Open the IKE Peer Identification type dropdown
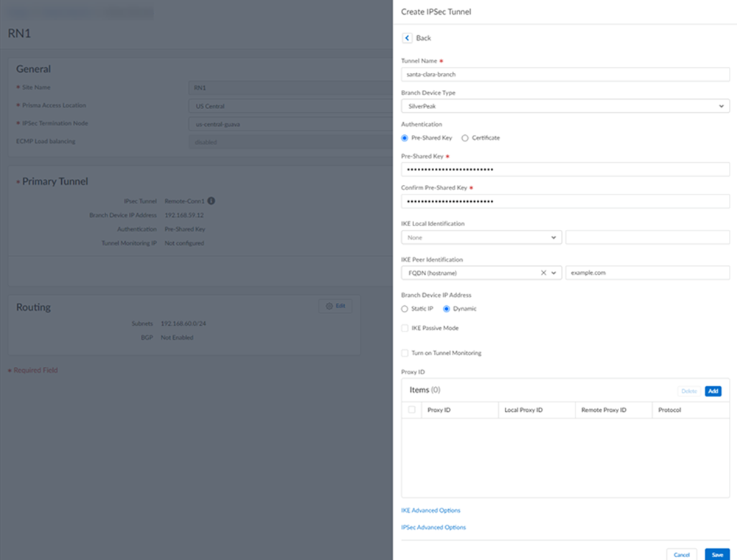 pos(553,273)
